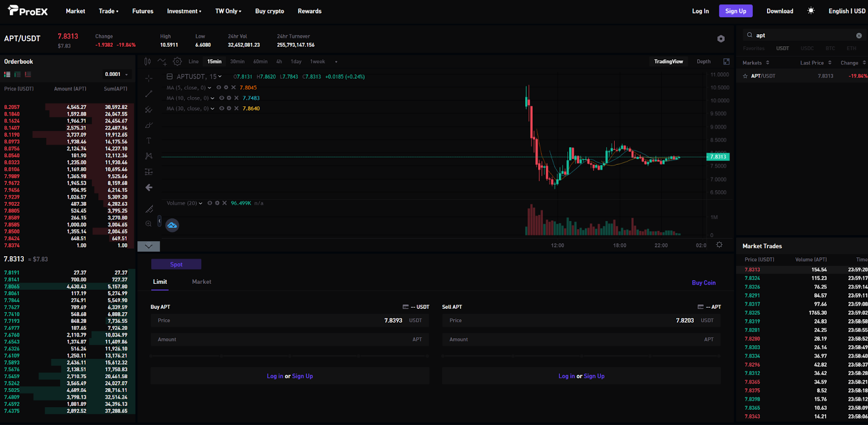
Task: Filter markets by the BTC tab
Action: point(830,48)
